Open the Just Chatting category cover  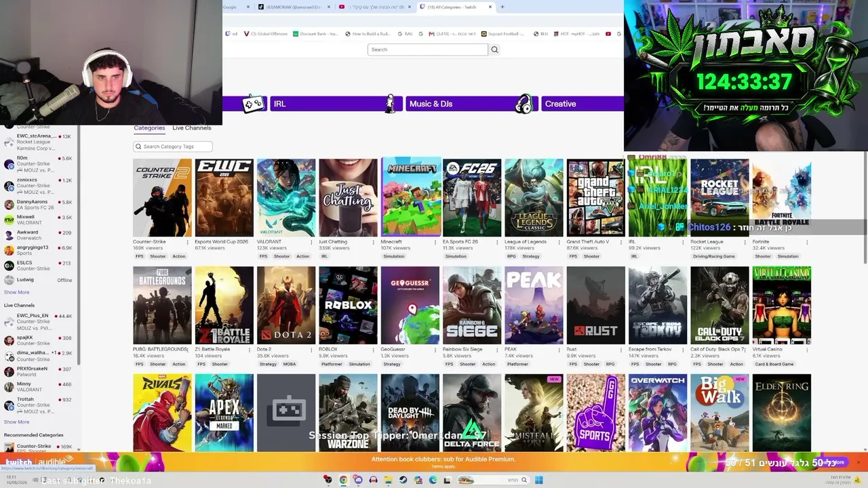(x=348, y=198)
